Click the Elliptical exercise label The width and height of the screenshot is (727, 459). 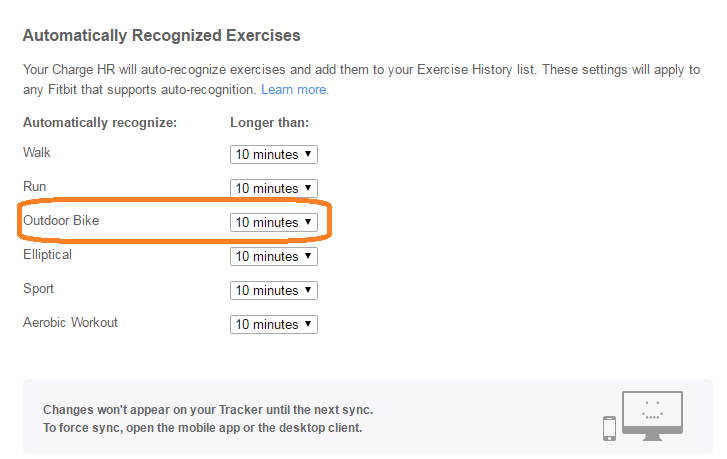pos(47,255)
